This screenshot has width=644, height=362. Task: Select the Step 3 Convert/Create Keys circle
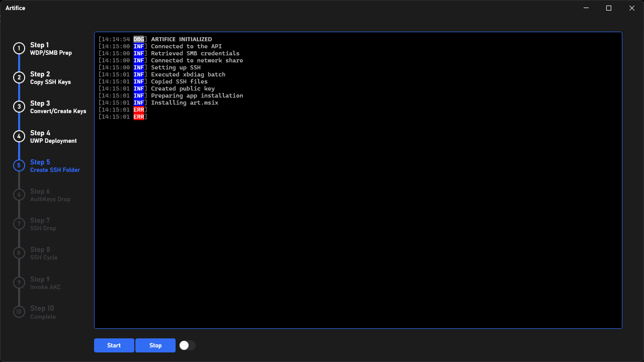(19, 107)
